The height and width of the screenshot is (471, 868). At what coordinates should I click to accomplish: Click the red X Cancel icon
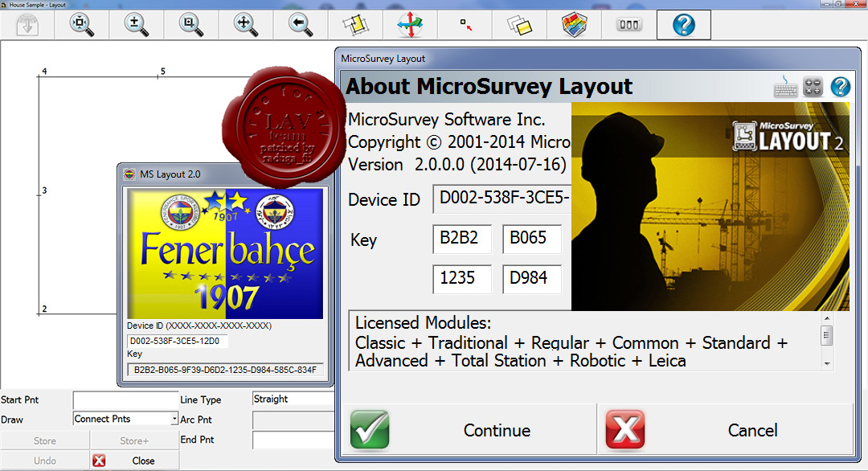click(625, 429)
